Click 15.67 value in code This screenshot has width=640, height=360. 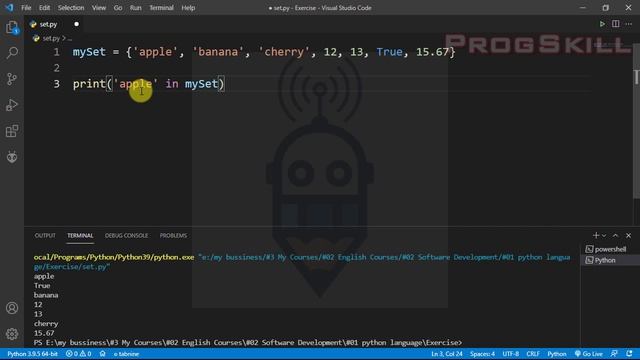pos(432,52)
